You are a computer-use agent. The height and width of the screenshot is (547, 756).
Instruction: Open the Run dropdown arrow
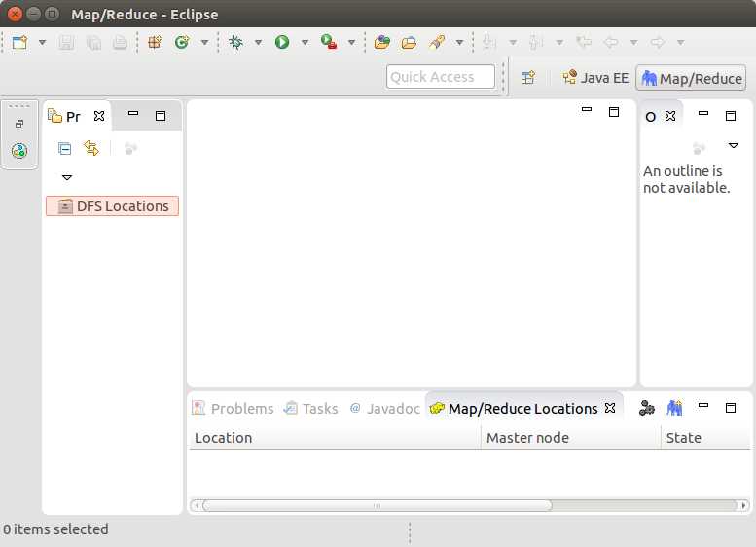pos(306,43)
